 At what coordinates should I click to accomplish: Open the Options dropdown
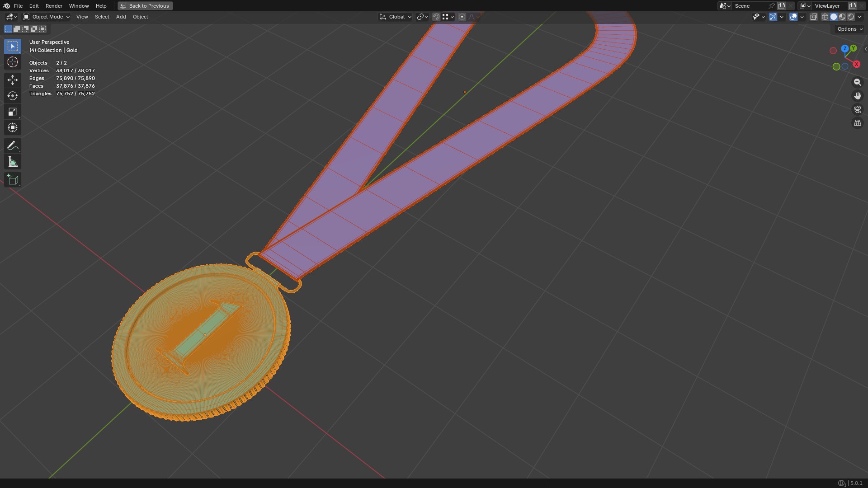pyautogui.click(x=849, y=29)
